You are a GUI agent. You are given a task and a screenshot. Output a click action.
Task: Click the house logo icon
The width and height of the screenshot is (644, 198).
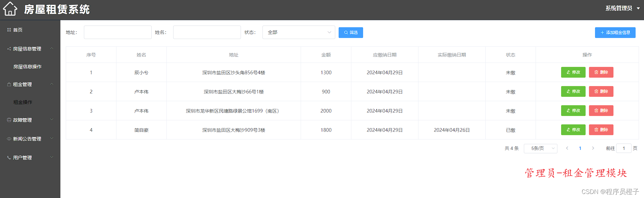pos(10,9)
